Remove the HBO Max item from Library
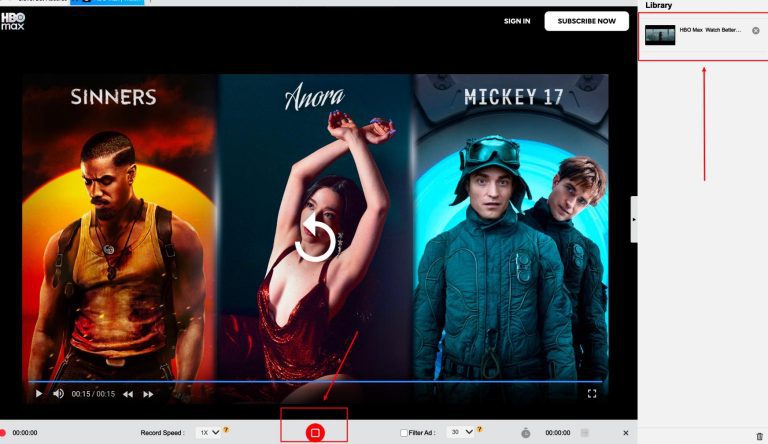 click(755, 31)
